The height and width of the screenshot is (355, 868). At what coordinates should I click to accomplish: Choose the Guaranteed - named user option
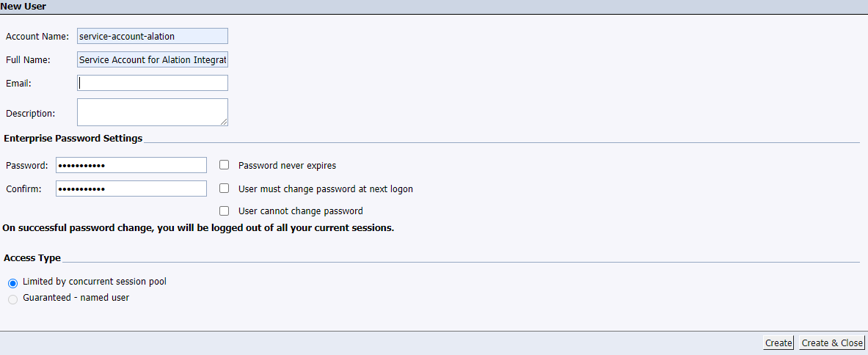point(13,299)
